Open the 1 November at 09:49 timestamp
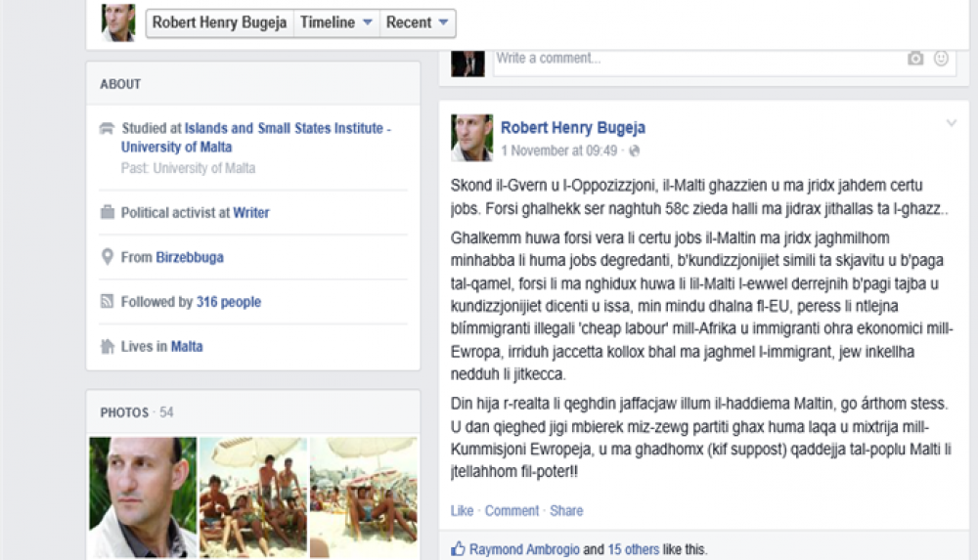978x560 pixels. point(558,151)
